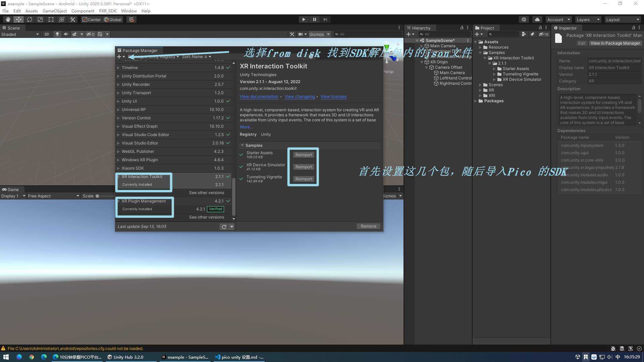Click the Pause button
644x362 pixels.
coord(314,19)
